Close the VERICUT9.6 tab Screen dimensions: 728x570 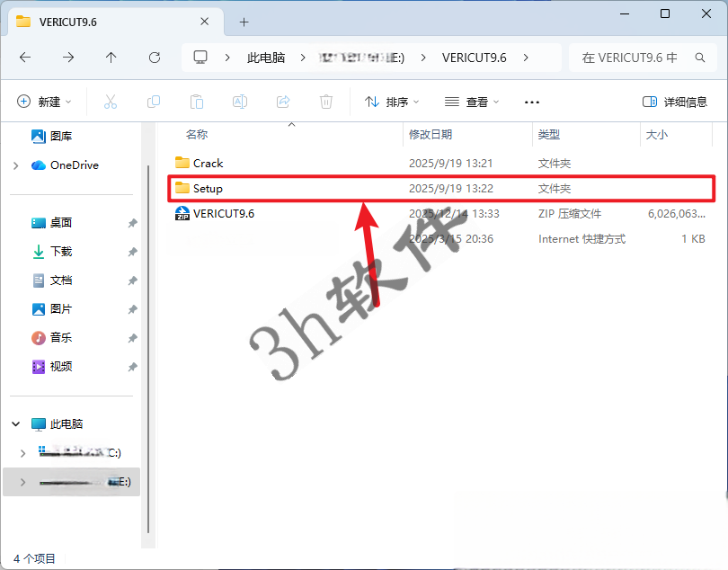204,22
